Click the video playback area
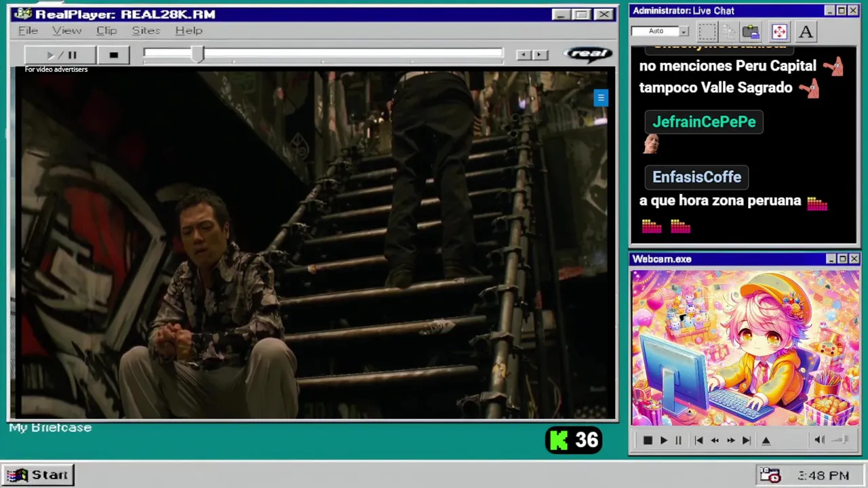Image resolution: width=868 pixels, height=488 pixels. (x=314, y=244)
